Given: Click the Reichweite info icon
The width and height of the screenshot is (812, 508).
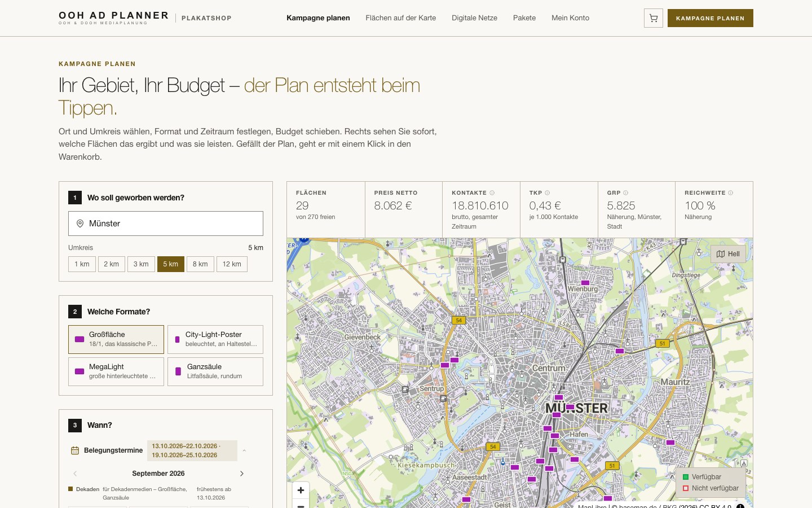Looking at the screenshot, I should (730, 193).
